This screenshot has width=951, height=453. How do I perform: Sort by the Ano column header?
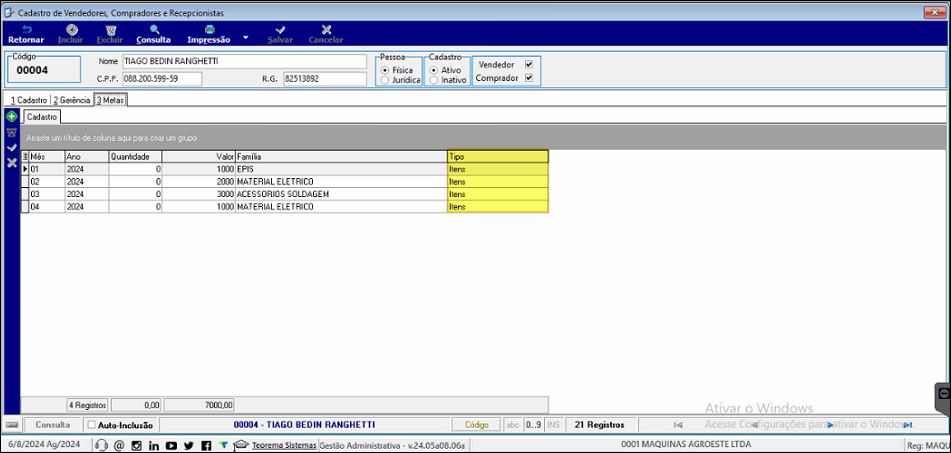[x=87, y=156]
